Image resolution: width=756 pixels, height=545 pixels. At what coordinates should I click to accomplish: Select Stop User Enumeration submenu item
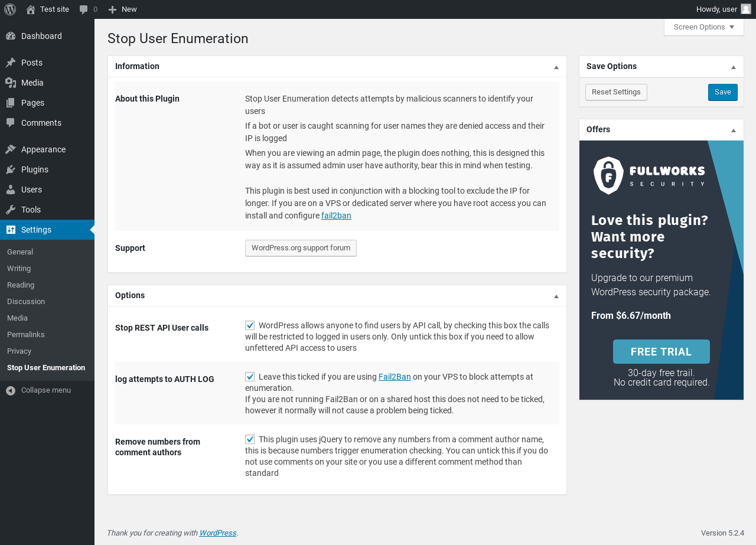46,367
